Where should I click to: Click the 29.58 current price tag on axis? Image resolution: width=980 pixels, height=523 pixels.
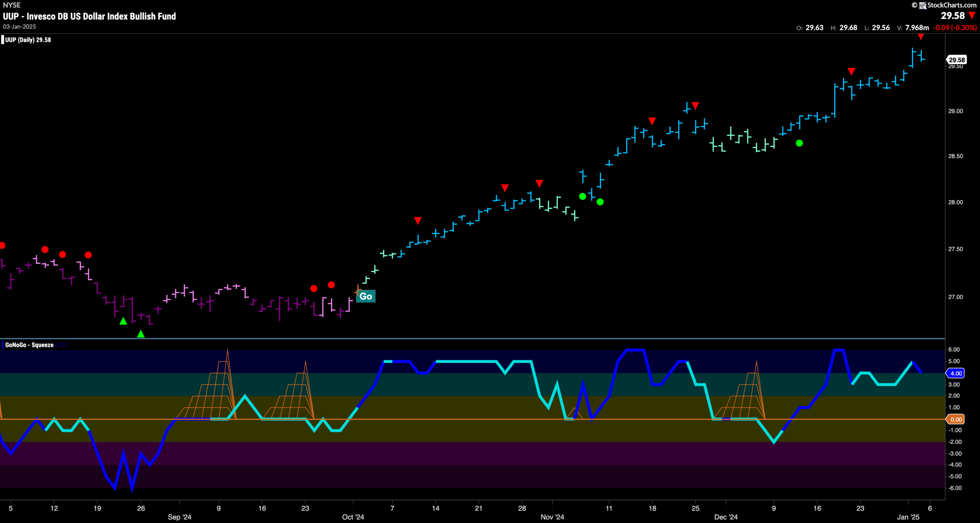[x=956, y=60]
